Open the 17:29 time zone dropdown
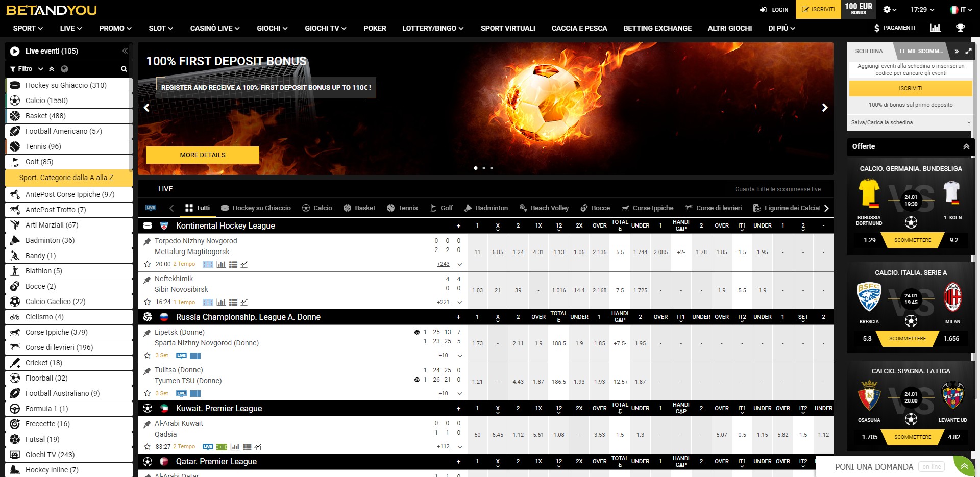The width and height of the screenshot is (980, 477). [x=922, y=10]
